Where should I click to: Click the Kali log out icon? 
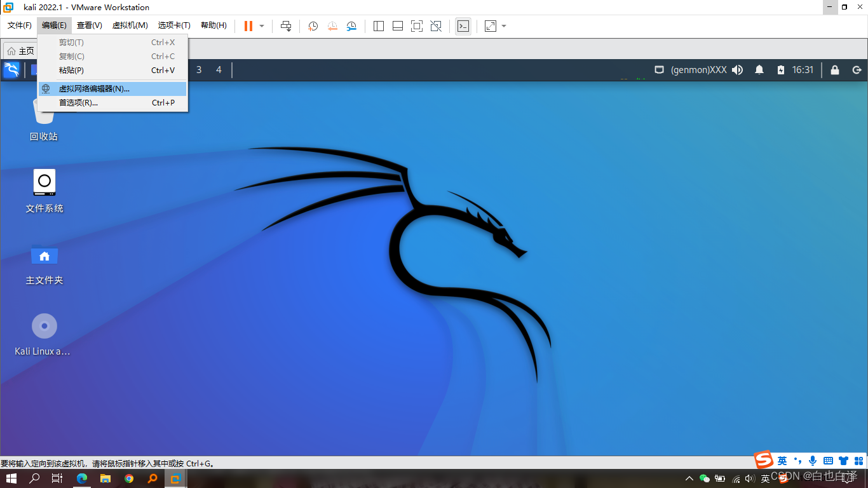click(857, 70)
